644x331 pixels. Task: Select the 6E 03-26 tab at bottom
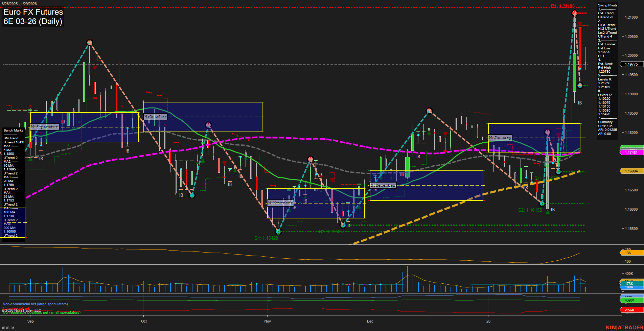coord(9,328)
